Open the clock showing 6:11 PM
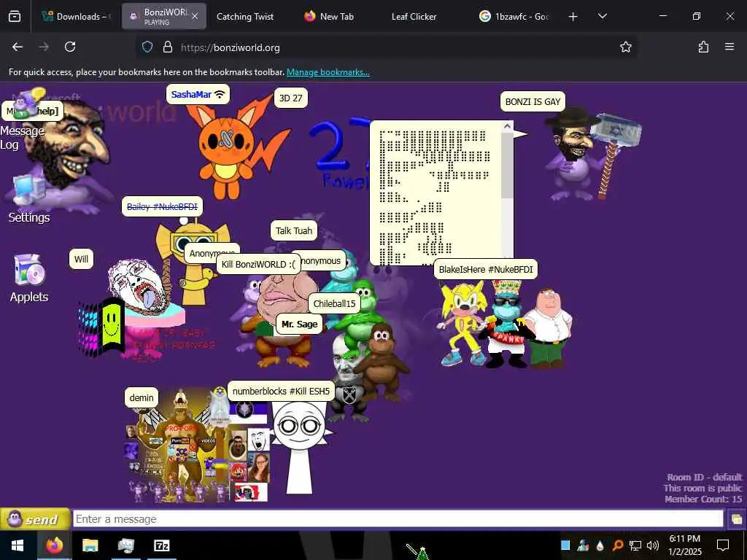This screenshot has height=560, width=747. click(684, 545)
